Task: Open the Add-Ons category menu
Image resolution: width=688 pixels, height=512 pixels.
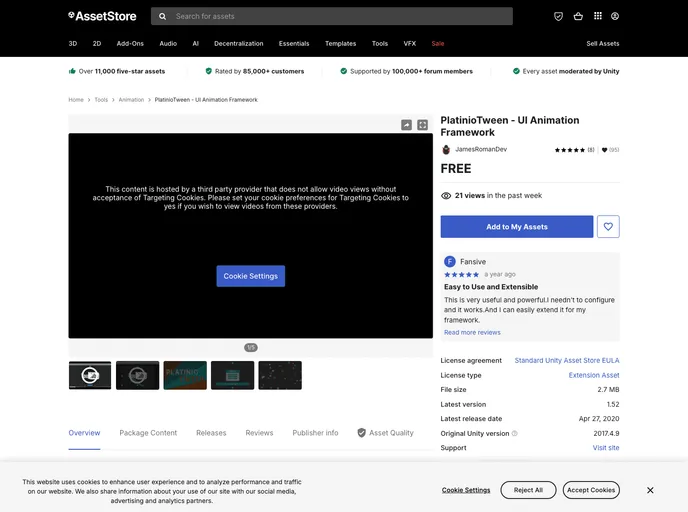Action: (130, 43)
